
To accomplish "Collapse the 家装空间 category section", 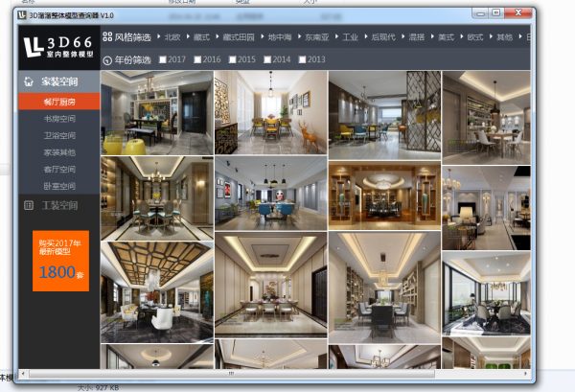I will (x=57, y=82).
